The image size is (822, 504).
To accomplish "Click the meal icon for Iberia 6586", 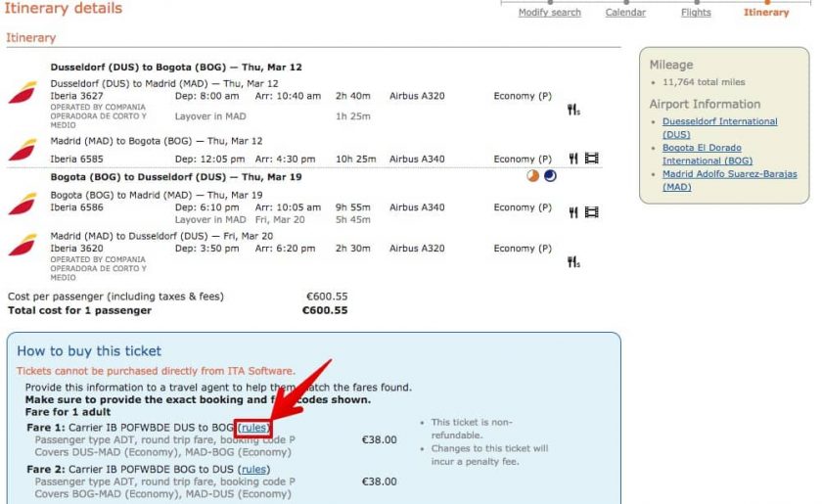I will 573,212.
